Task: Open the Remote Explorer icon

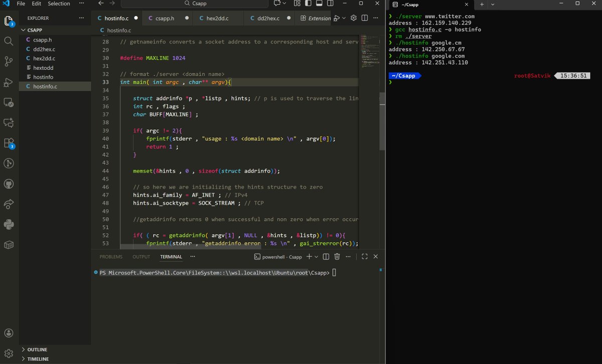Action: [x=9, y=102]
